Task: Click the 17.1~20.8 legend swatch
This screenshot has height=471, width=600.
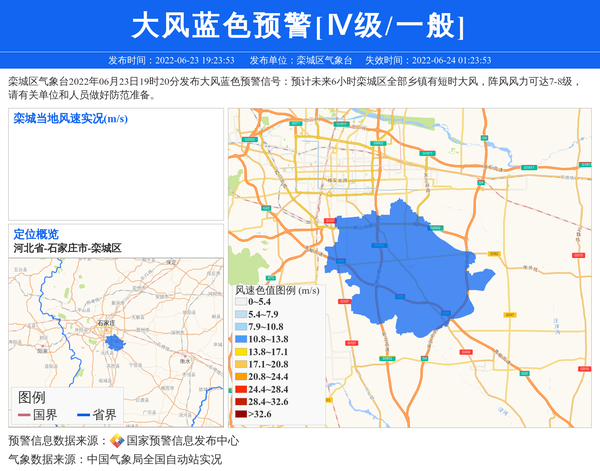Action: click(240, 365)
